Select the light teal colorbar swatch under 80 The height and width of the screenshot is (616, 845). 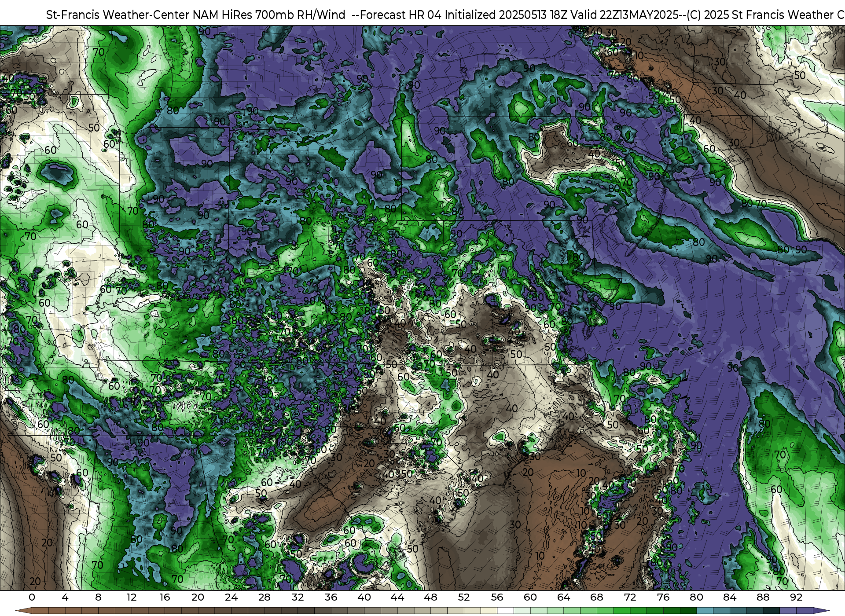point(705,611)
